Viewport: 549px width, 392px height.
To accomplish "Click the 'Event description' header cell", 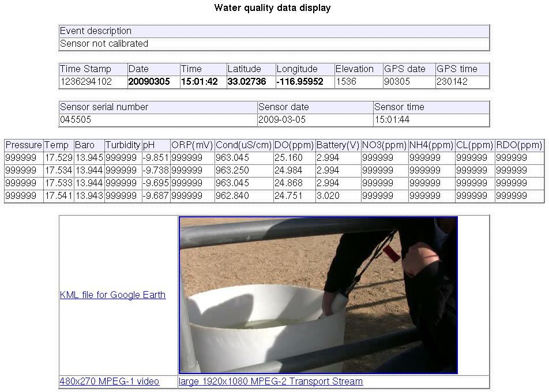I will click(274, 31).
